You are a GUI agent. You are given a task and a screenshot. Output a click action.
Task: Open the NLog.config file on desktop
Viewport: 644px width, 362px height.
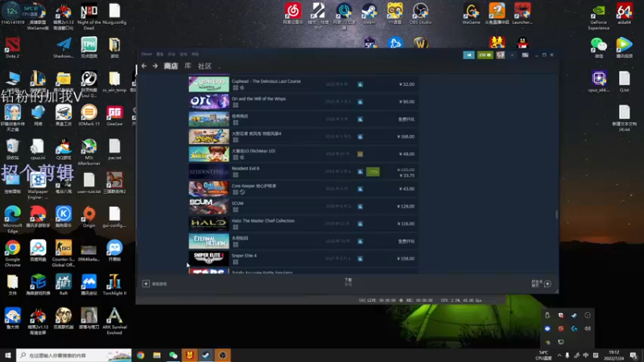click(x=114, y=14)
